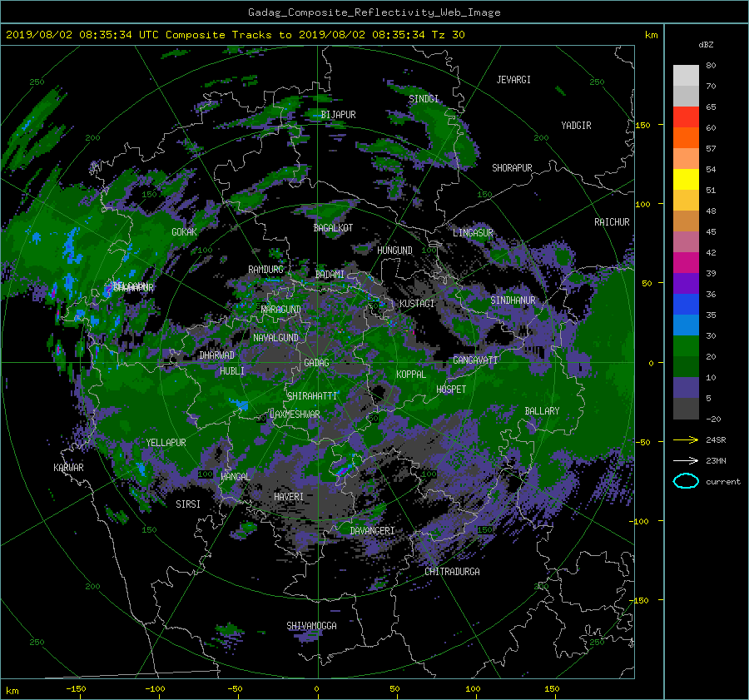Click the BAGALKOT label
Image resolution: width=749 pixels, height=700 pixels.
point(333,228)
